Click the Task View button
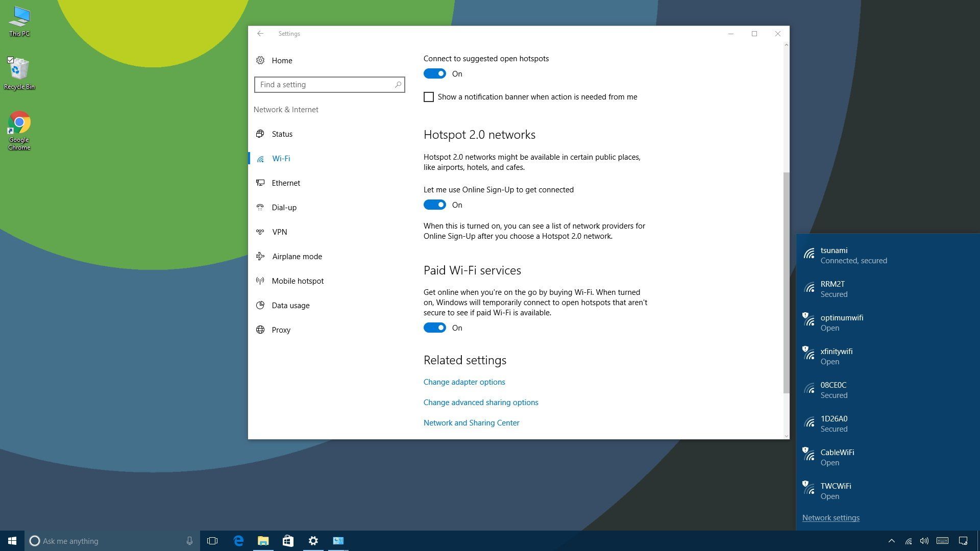 (x=212, y=541)
